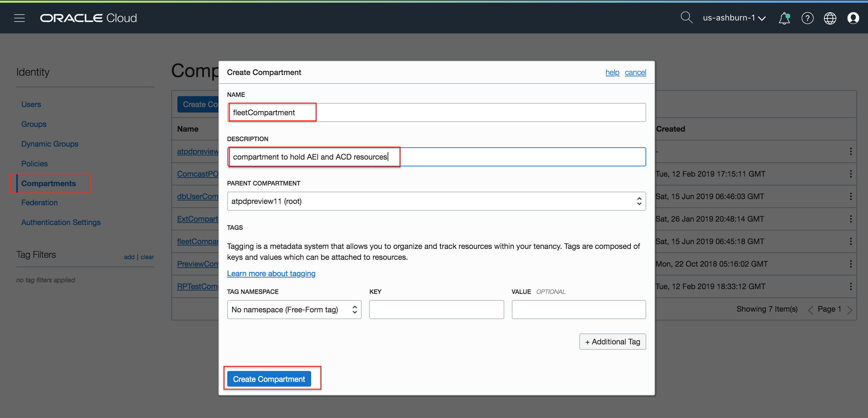Click 'Sat, 15 Jun 2019 06:46:03 GMT' cell
Screen dimensions: 868x418
pos(710,196)
